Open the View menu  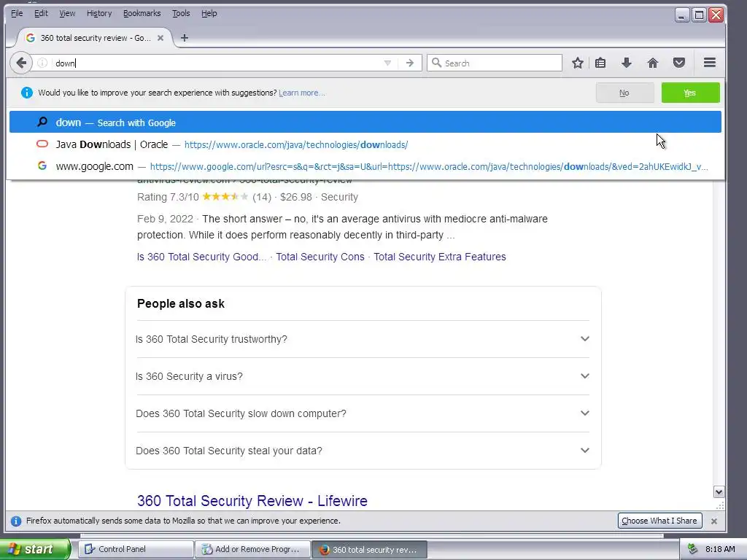click(67, 13)
